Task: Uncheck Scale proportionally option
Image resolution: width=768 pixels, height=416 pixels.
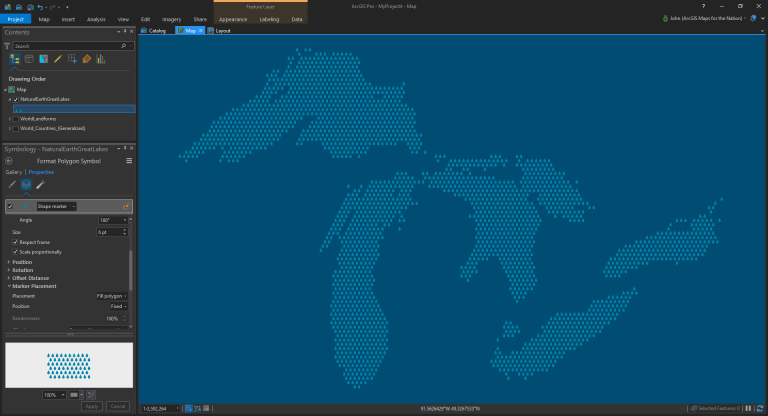Action: point(15,252)
